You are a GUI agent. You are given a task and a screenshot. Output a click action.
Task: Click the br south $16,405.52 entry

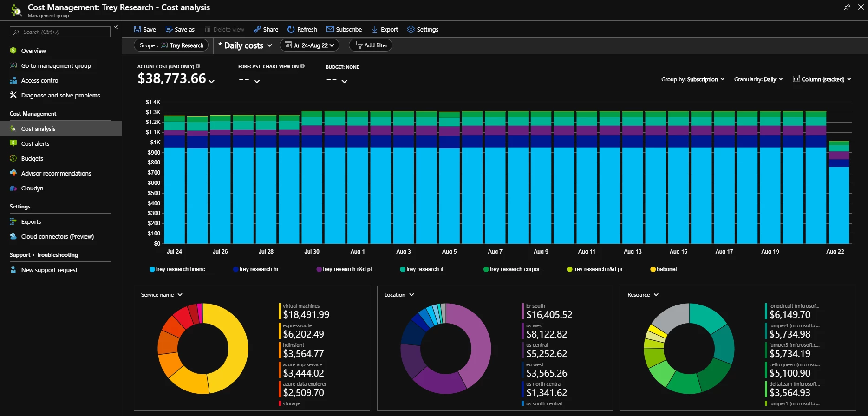pos(547,312)
